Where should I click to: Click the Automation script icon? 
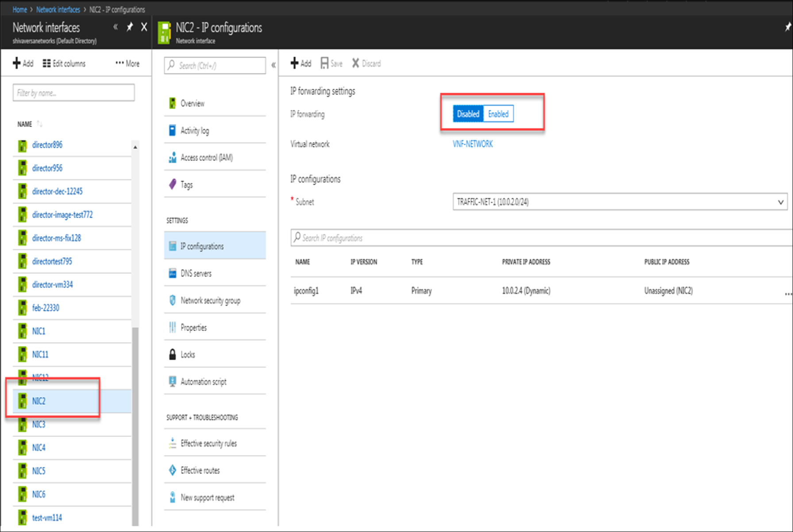point(173,382)
